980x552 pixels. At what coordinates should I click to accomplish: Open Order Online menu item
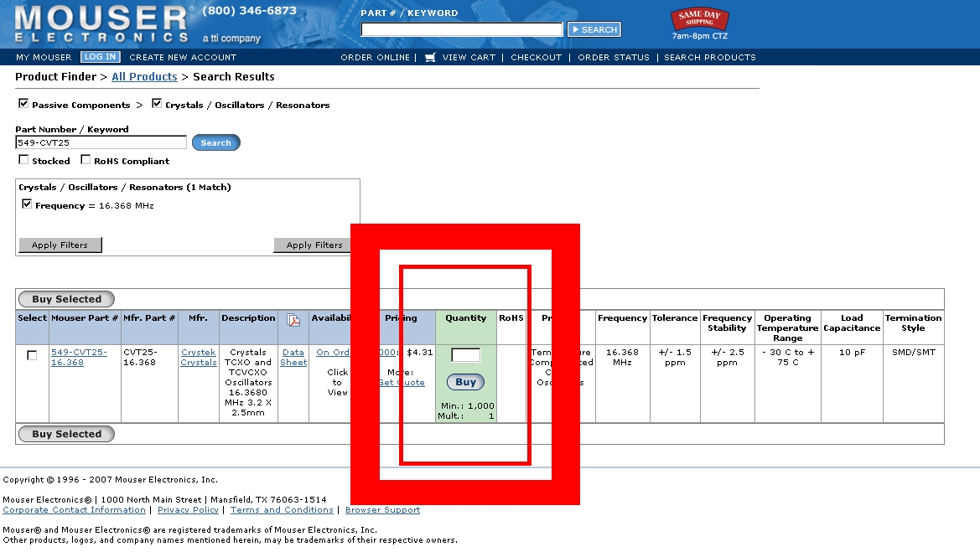[x=375, y=58]
